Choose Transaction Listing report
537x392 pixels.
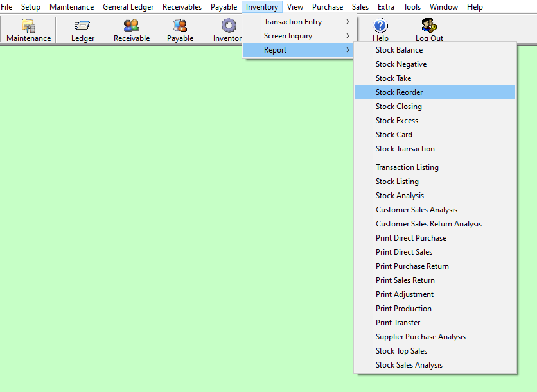(435, 167)
